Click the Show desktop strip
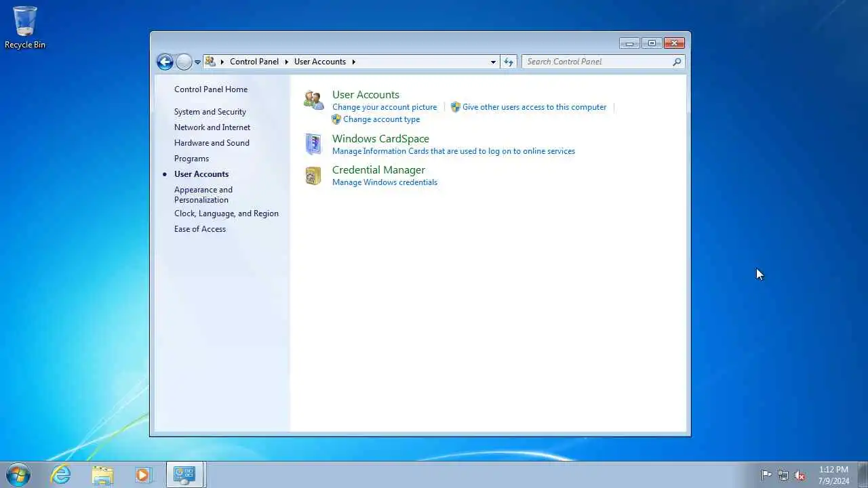 coord(863,474)
